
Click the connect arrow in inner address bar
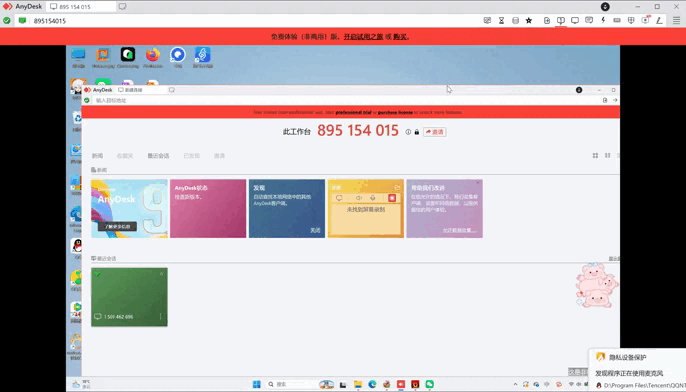[615, 100]
